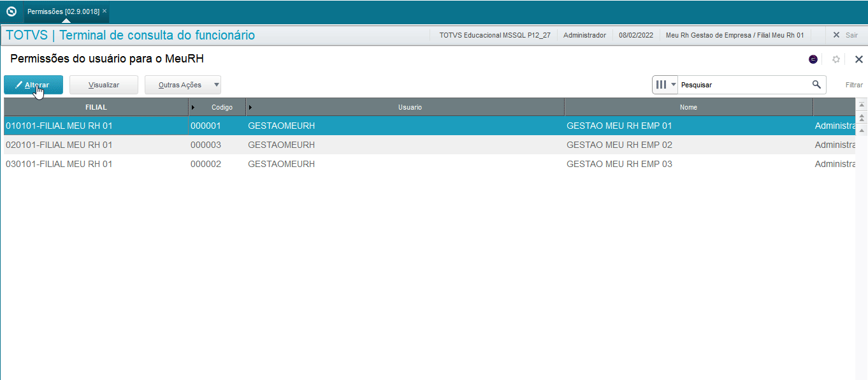Select row 030101-FILIAL MEU RH 01

(x=430, y=164)
